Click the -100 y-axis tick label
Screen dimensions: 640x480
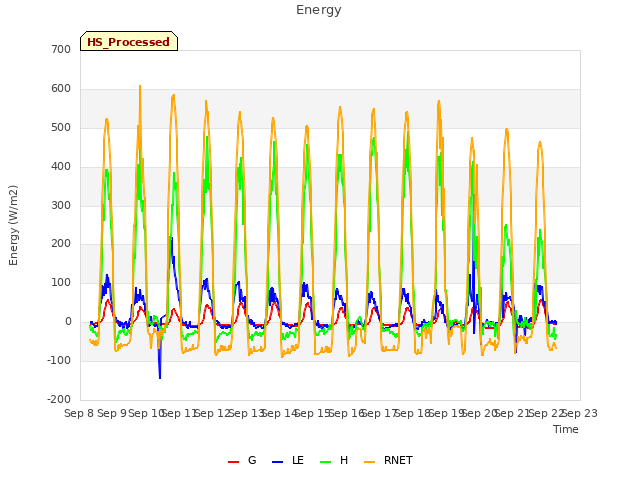(x=59, y=360)
